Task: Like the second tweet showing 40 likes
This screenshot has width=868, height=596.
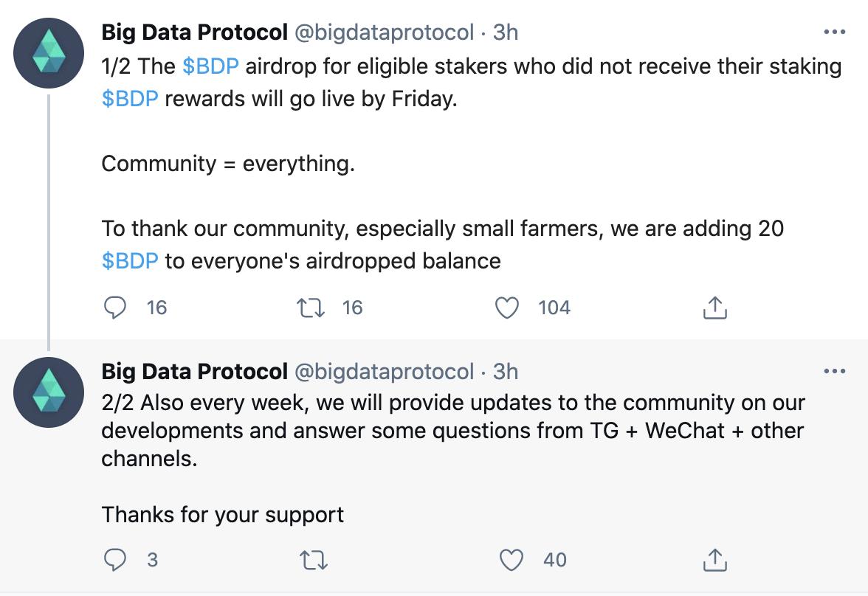Action: click(512, 560)
